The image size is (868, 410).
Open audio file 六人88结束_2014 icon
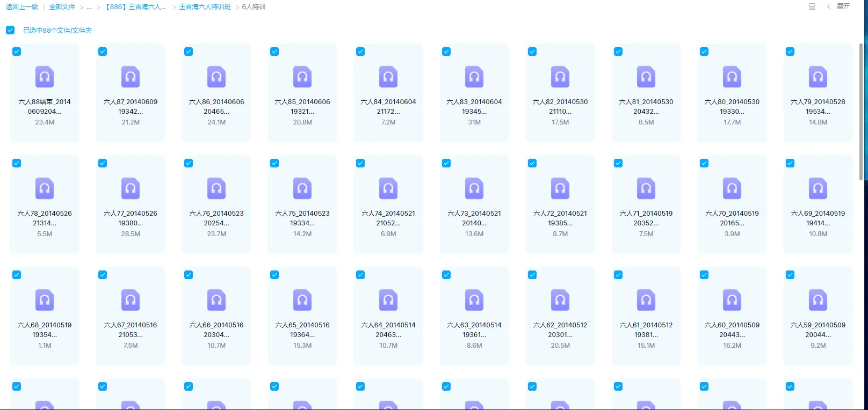pos(45,77)
